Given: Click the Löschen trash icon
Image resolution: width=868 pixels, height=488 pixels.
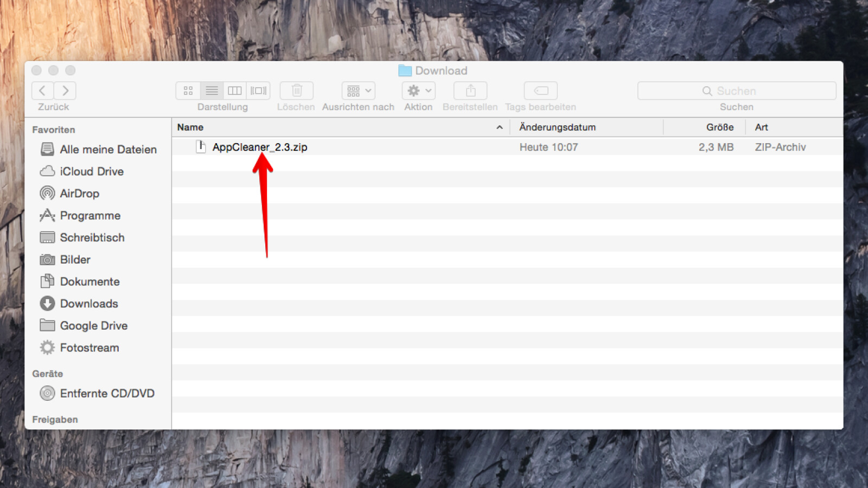Looking at the screenshot, I should [296, 91].
